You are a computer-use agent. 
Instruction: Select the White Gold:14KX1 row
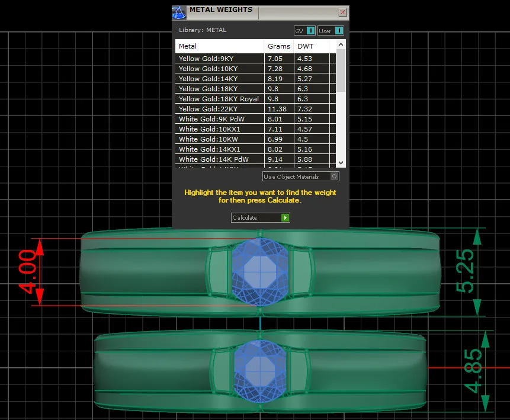[x=256, y=149]
